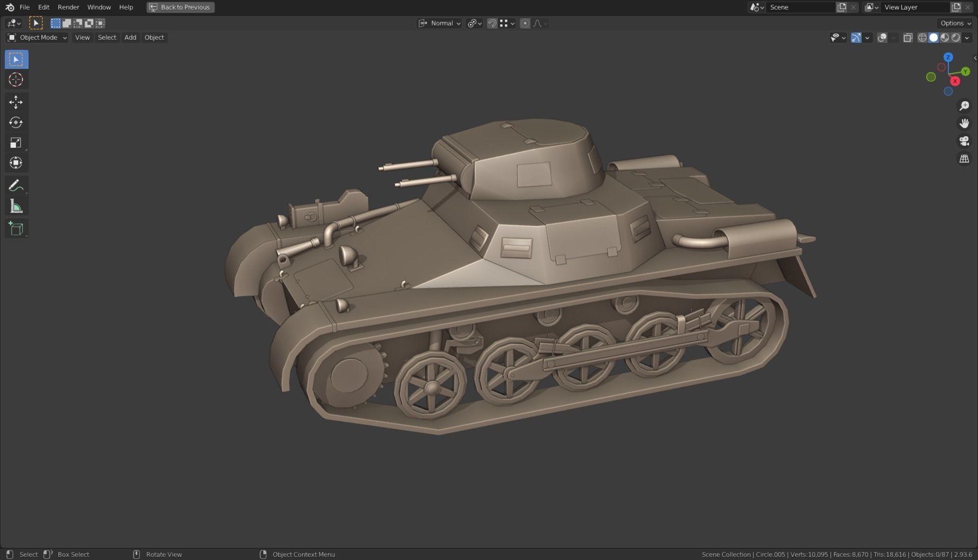
Task: Open the viewport Add menu
Action: (130, 38)
